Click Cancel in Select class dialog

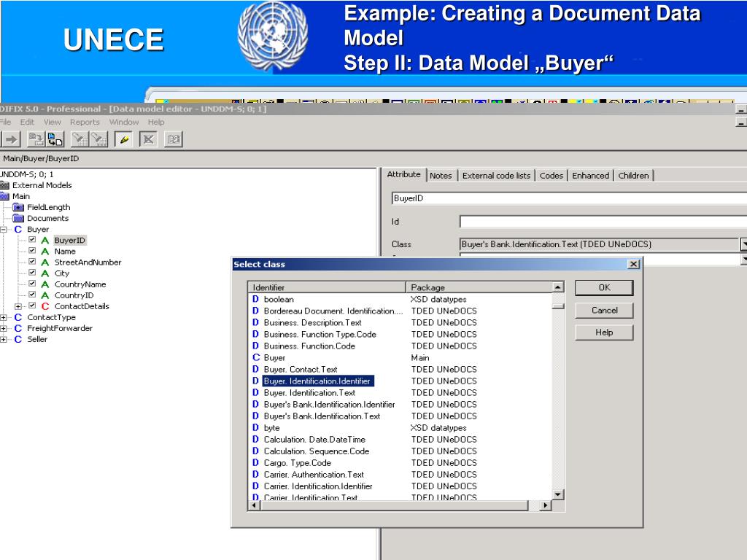[604, 311]
